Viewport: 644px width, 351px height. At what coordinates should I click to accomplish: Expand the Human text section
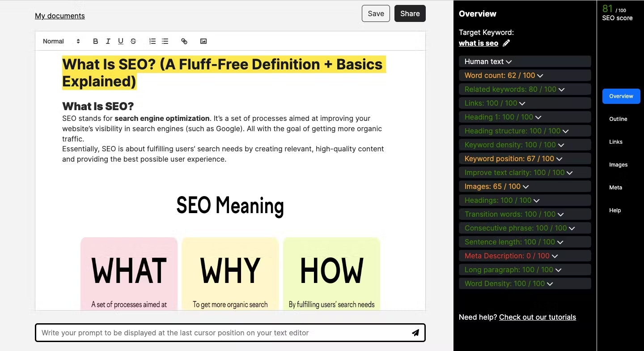[x=525, y=61]
